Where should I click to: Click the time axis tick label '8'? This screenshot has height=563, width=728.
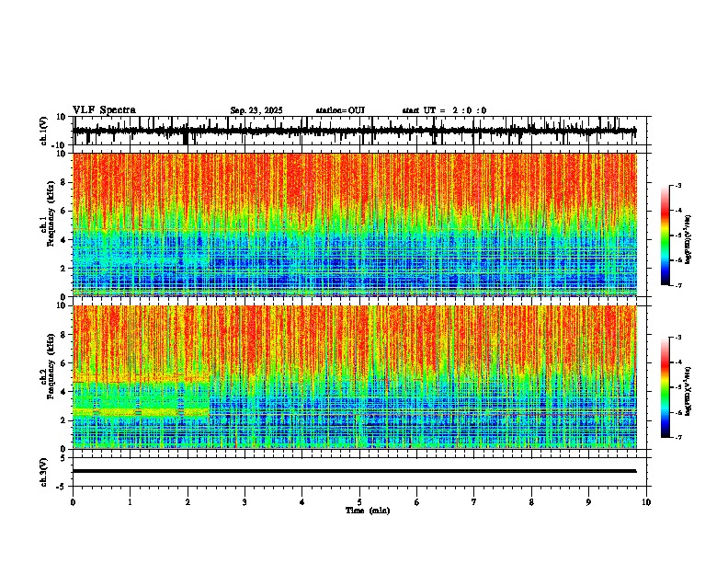point(531,502)
